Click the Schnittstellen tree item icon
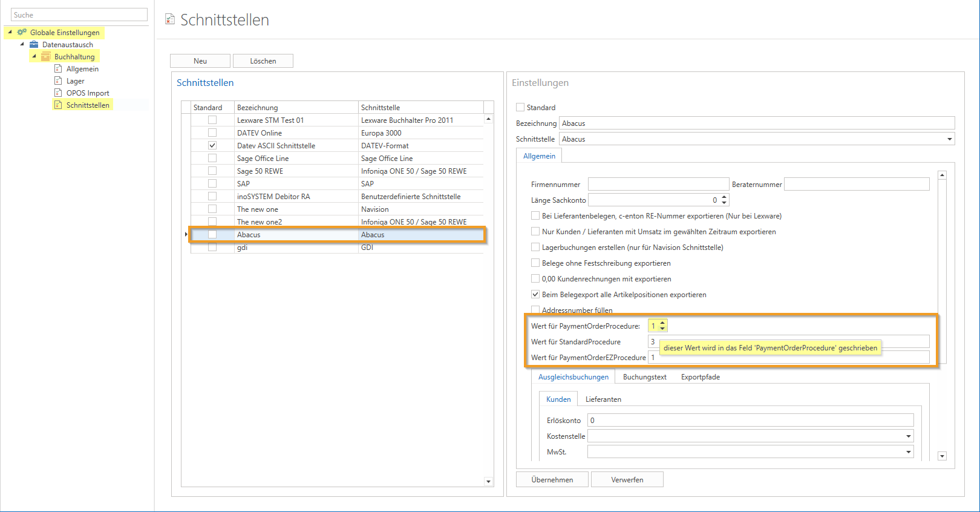This screenshot has width=980, height=512. pyautogui.click(x=58, y=105)
